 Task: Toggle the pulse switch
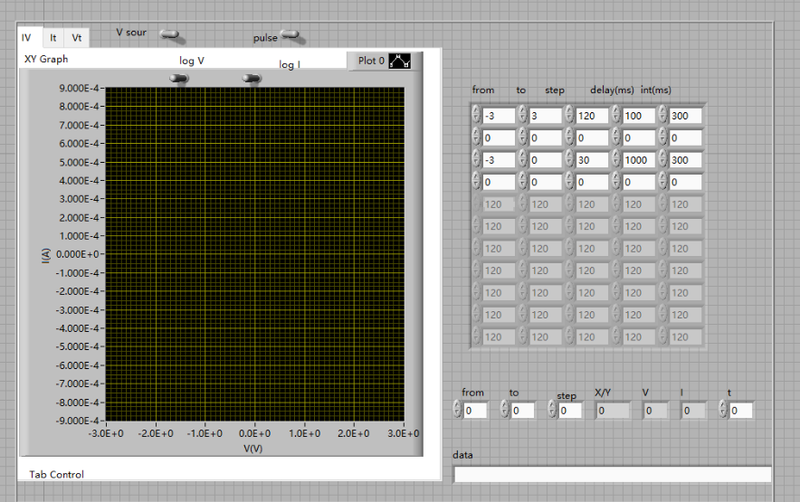tap(291, 36)
